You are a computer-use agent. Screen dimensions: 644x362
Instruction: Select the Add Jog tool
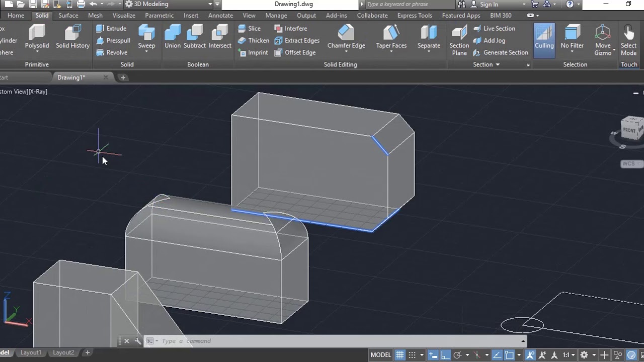click(x=489, y=41)
